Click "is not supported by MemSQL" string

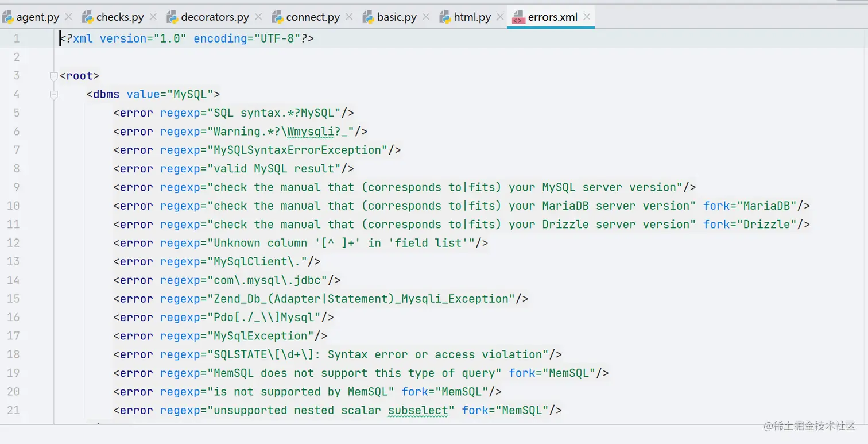[x=301, y=392]
